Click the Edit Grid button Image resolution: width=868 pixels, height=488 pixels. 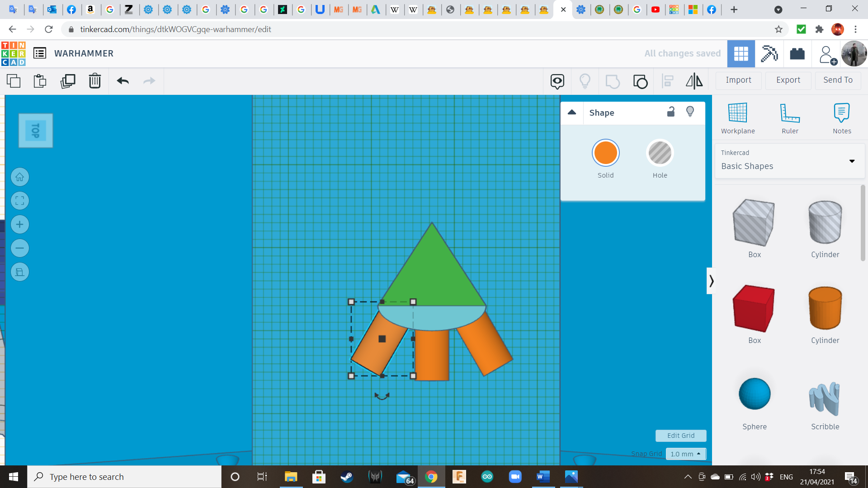tap(680, 436)
